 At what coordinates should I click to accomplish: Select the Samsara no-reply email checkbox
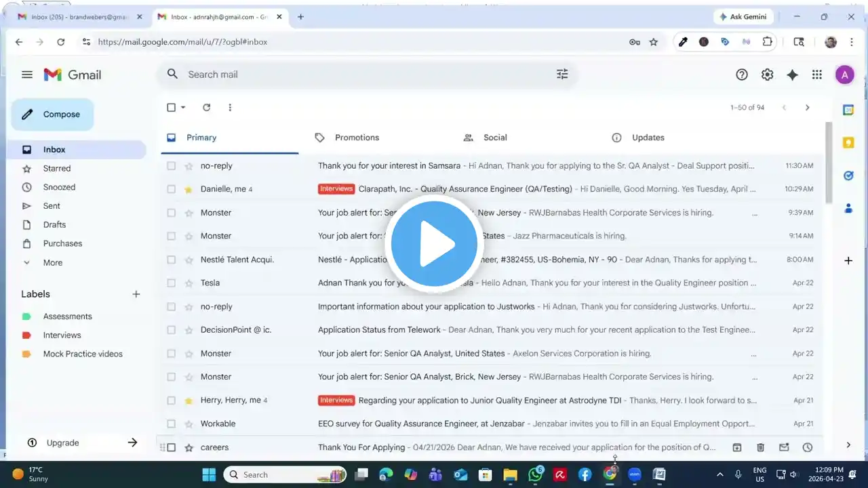[171, 166]
